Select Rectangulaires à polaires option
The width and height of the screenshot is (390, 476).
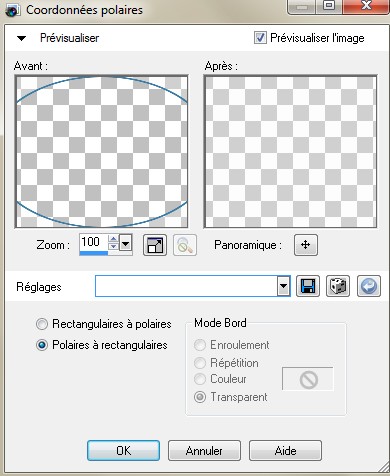[42, 324]
